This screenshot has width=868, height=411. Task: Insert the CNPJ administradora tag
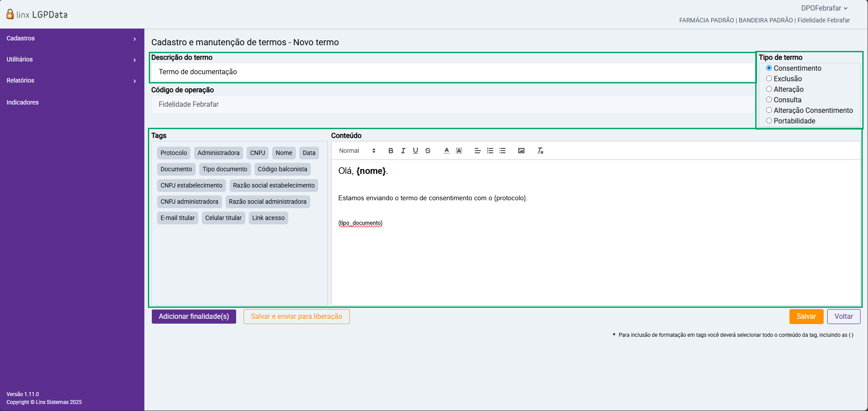(190, 202)
